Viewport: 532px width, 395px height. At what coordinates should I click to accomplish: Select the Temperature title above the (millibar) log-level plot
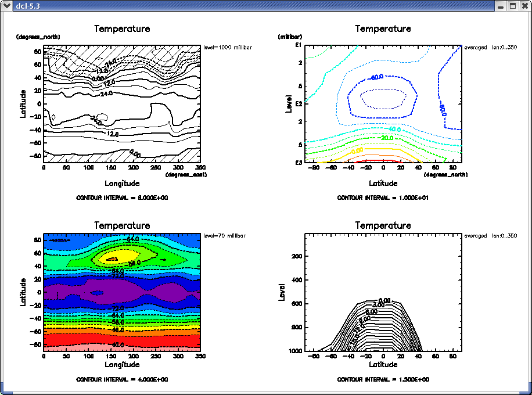pyautogui.click(x=383, y=29)
